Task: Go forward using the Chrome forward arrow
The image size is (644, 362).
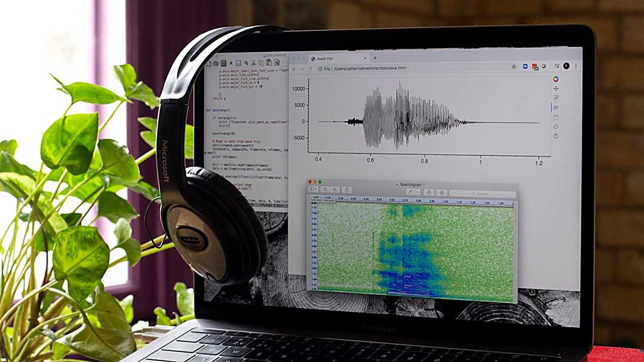Action: point(302,68)
